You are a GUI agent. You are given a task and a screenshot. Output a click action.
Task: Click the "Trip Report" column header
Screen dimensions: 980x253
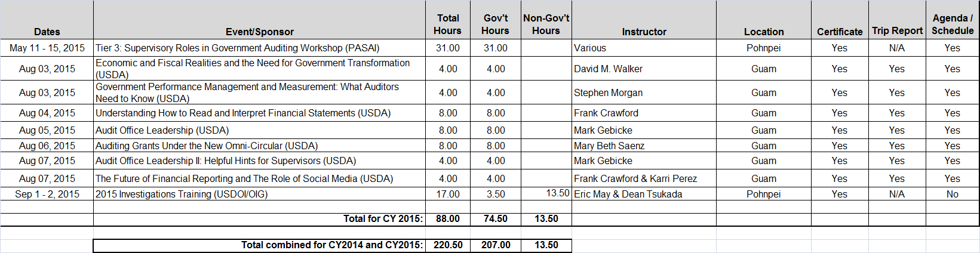897,30
